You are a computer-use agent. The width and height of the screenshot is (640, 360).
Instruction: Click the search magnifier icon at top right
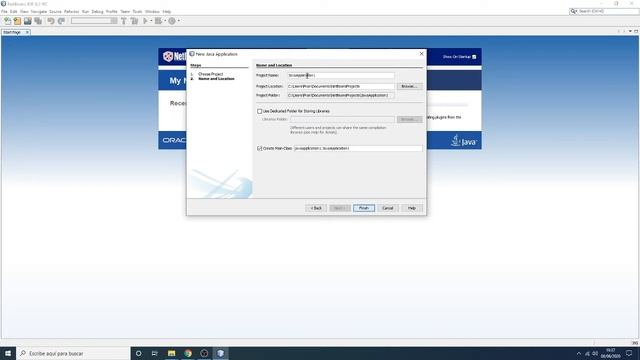(x=573, y=11)
